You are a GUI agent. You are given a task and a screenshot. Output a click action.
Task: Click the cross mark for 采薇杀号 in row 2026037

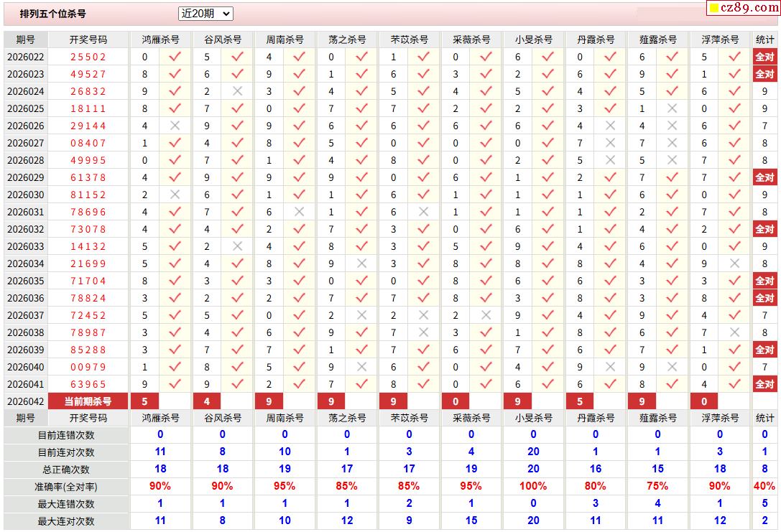tap(486, 315)
